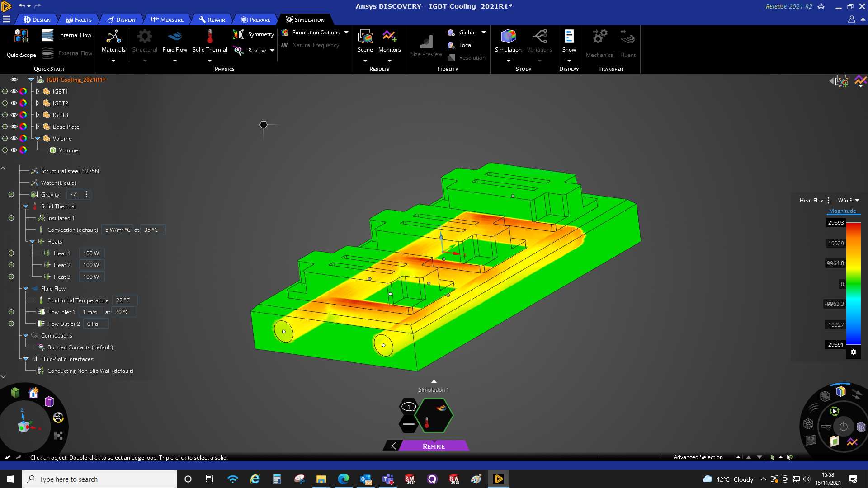The image size is (868, 488).
Task: Open the application hamburger menu
Action: 6,19
